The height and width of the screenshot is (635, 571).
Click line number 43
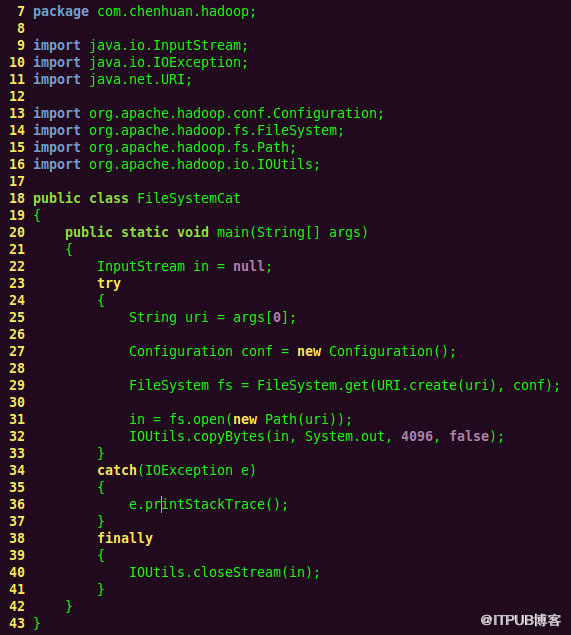pos(17,623)
